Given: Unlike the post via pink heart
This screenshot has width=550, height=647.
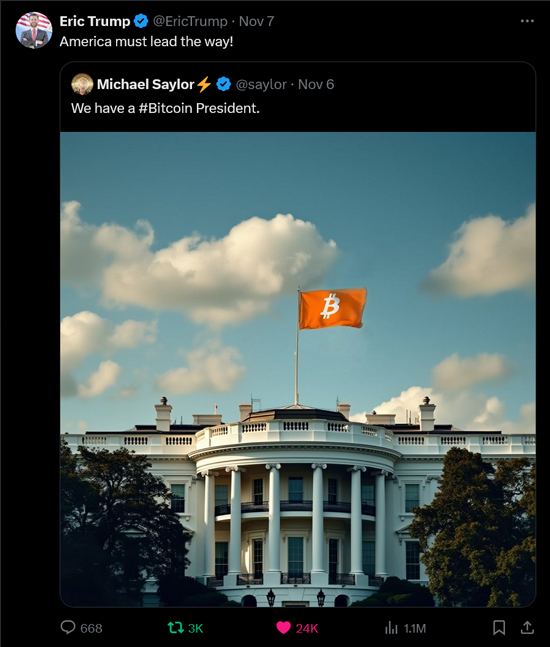Looking at the screenshot, I should [x=283, y=628].
